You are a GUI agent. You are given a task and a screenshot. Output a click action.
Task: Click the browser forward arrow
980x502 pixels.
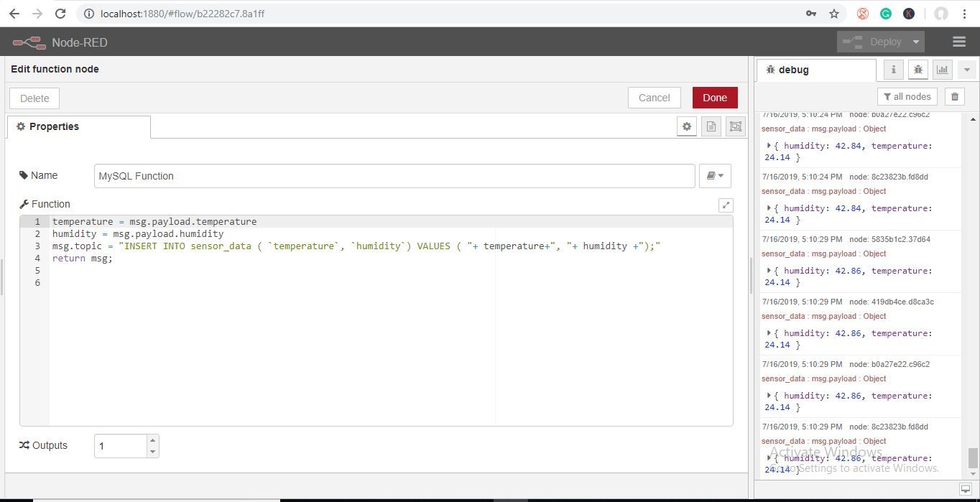37,14
